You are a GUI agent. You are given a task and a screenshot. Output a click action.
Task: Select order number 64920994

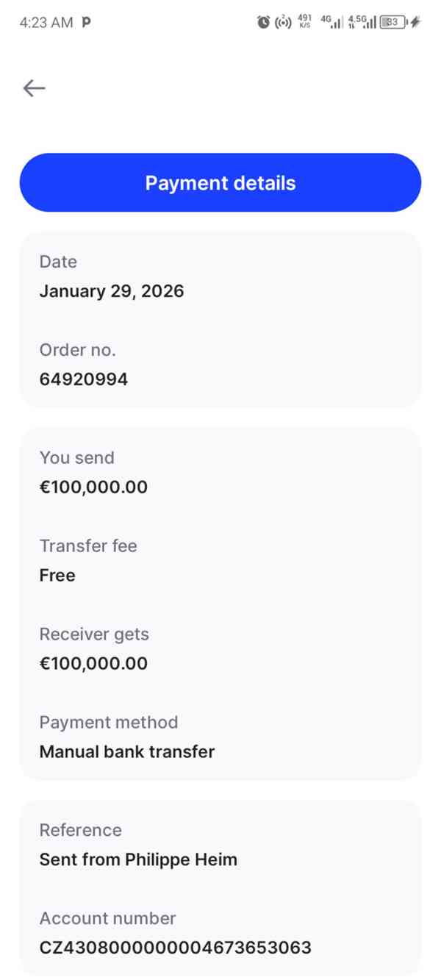coord(84,379)
